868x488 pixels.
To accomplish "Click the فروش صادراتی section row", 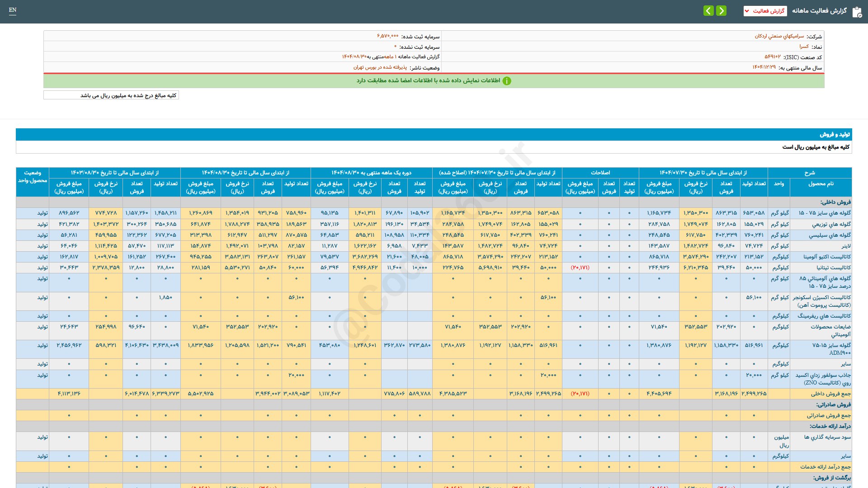I will [x=833, y=404].
